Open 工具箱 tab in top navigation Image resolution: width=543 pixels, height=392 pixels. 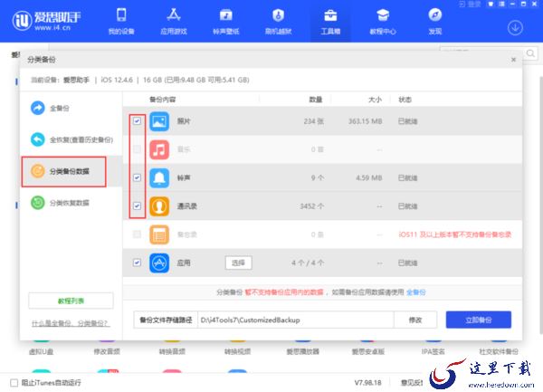[x=330, y=22]
